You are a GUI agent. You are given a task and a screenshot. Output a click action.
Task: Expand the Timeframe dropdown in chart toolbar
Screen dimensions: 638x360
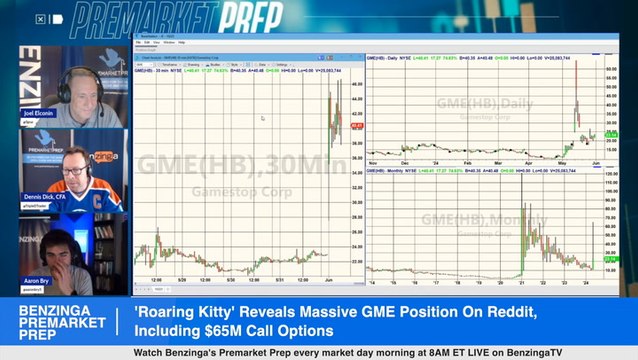pyautogui.click(x=170, y=65)
